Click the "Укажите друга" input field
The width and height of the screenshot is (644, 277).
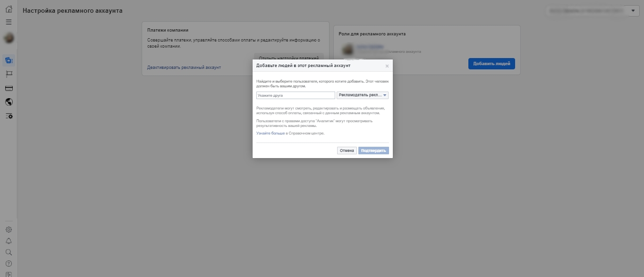pyautogui.click(x=295, y=95)
